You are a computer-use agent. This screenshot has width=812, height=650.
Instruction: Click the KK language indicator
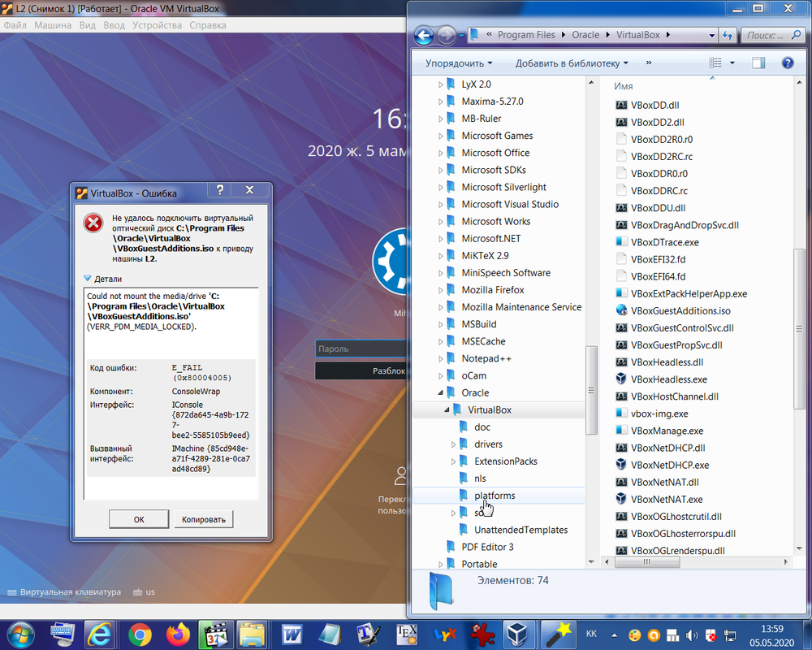(x=591, y=634)
